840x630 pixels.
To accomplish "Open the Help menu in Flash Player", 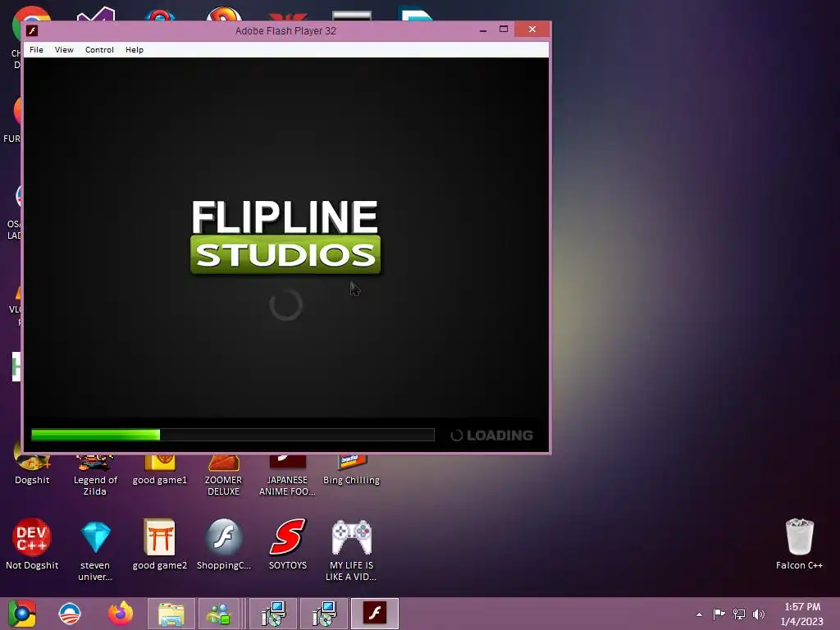I will [x=135, y=50].
